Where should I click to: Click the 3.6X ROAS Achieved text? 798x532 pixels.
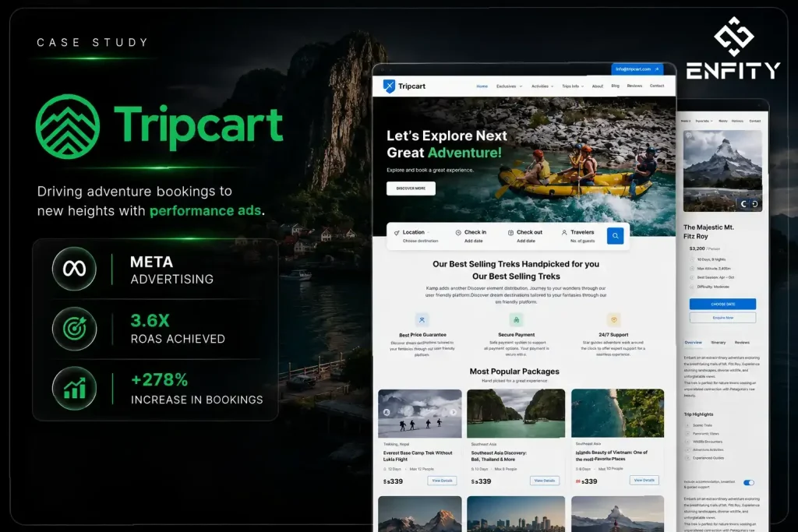(x=178, y=329)
